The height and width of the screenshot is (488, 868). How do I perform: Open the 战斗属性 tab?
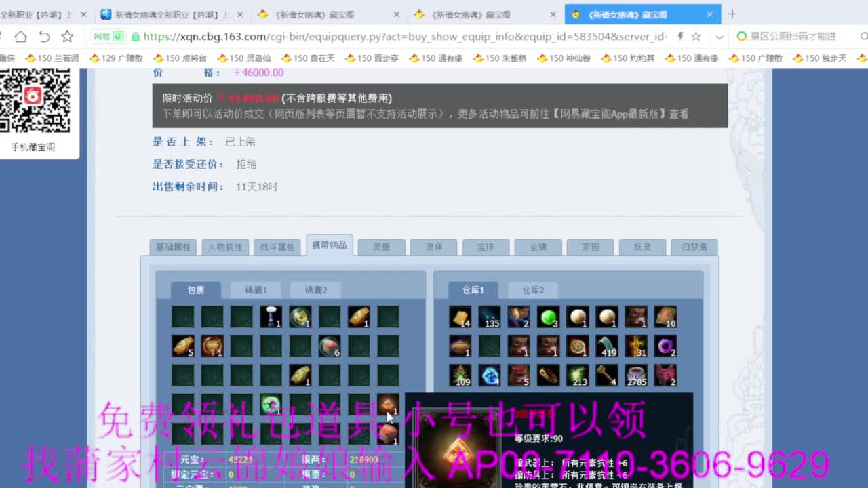[x=277, y=247]
